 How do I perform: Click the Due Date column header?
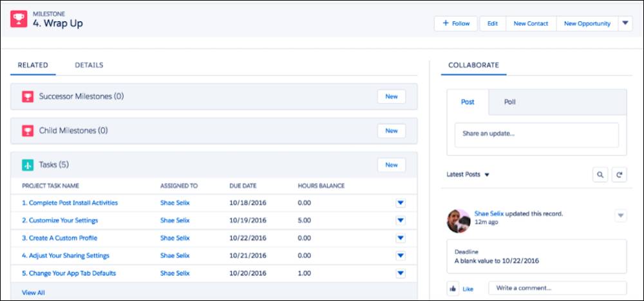coord(243,186)
